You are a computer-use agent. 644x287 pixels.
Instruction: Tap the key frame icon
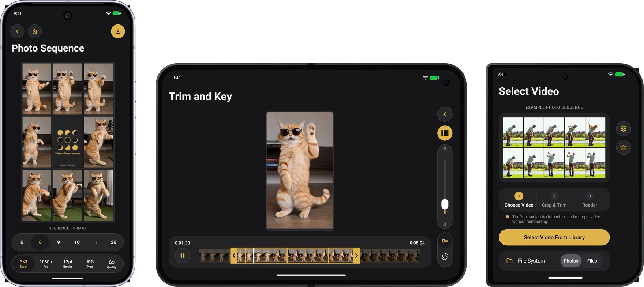pyautogui.click(x=445, y=241)
